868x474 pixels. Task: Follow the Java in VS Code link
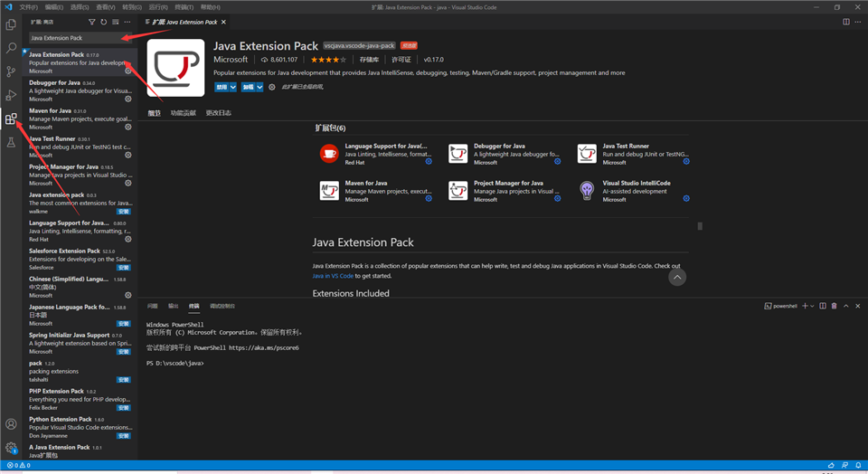click(332, 276)
